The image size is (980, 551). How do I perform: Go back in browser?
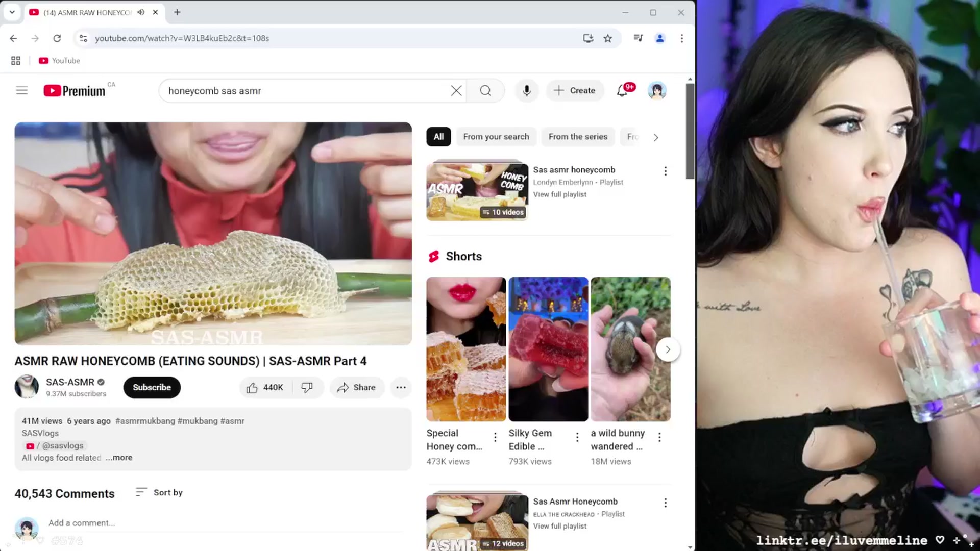coord(13,38)
